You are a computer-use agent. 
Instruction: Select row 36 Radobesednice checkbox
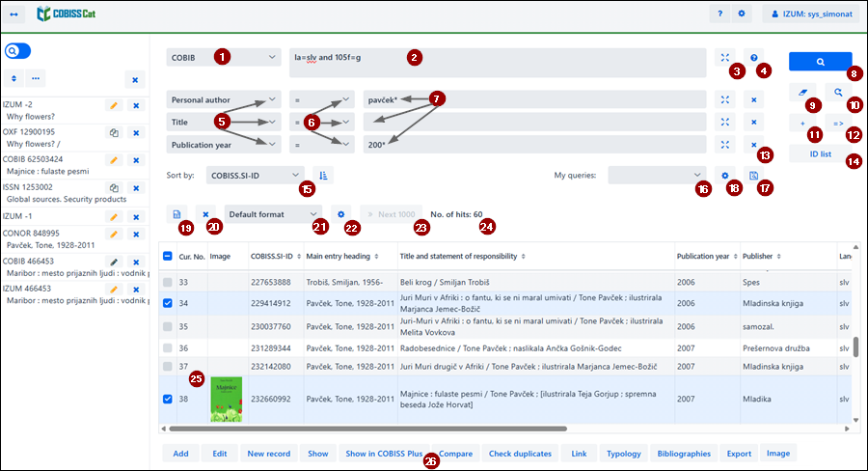pos(167,348)
